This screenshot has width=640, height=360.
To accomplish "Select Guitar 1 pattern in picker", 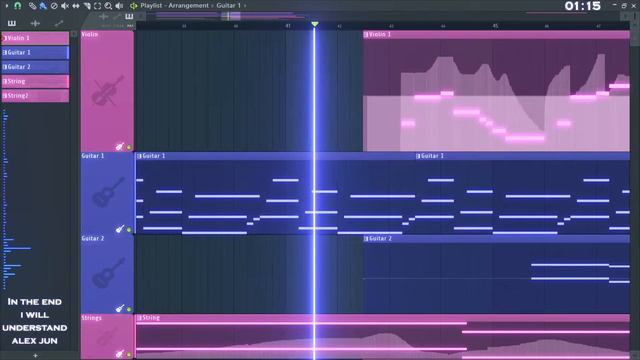I will tap(36, 53).
